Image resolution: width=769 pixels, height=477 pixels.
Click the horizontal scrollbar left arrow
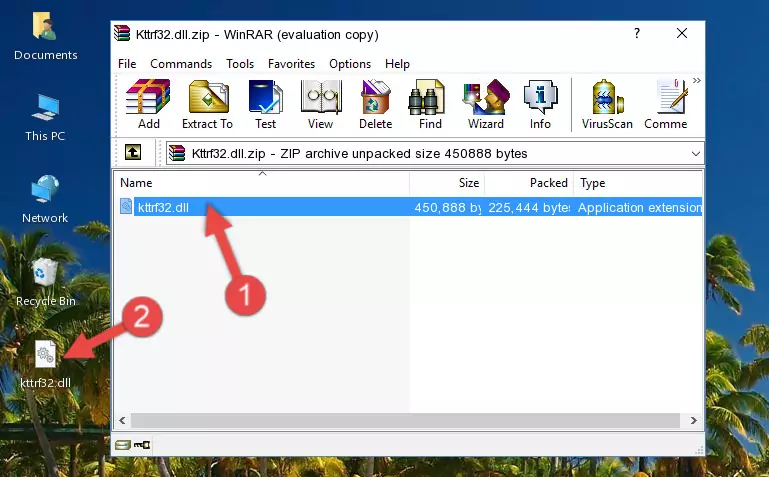122,420
